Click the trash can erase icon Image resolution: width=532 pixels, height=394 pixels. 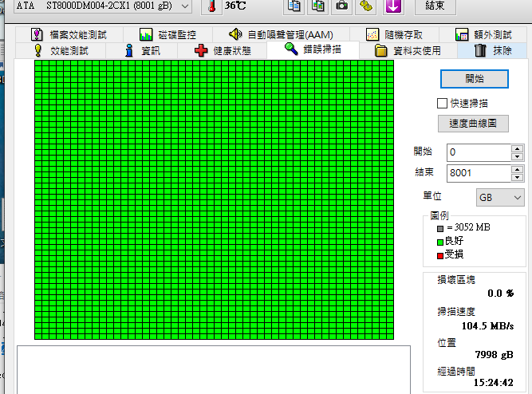(480, 50)
